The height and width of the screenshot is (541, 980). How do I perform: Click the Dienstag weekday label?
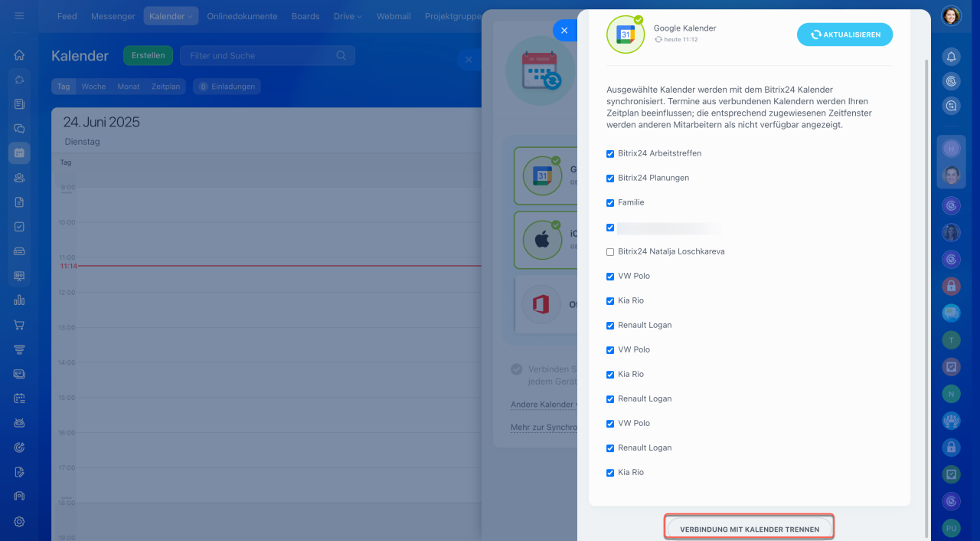[x=82, y=142]
